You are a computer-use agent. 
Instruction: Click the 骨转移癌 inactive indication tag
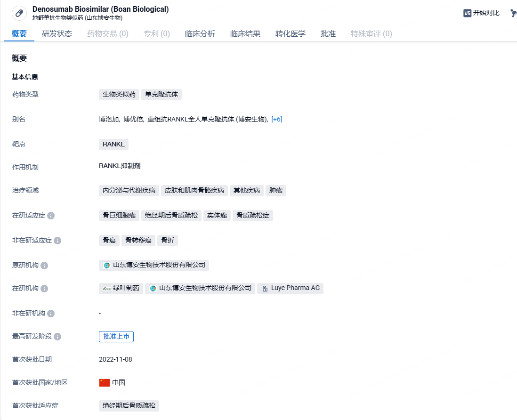click(138, 241)
